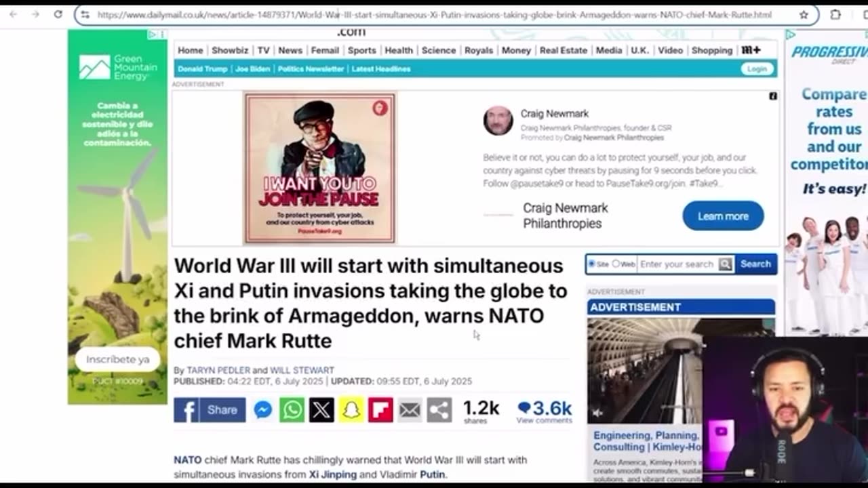The width and height of the screenshot is (868, 488).
Task: Share article on X
Action: pos(321,410)
